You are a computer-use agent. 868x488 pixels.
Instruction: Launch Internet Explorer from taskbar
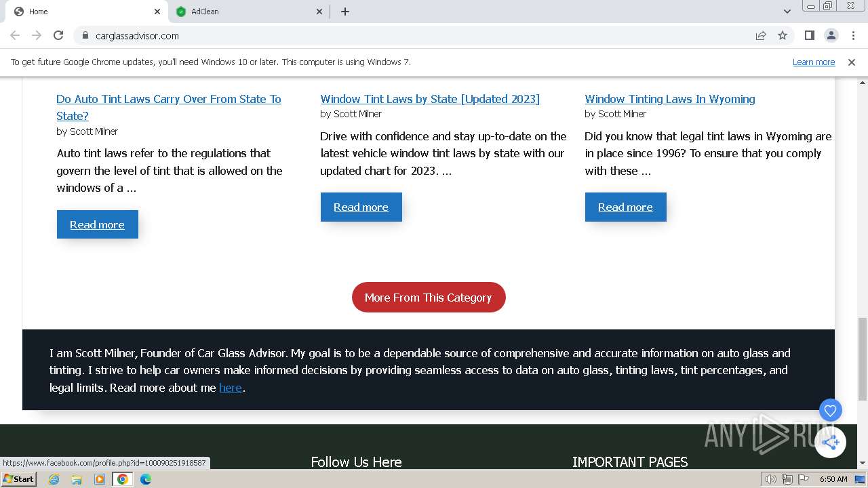(x=54, y=479)
